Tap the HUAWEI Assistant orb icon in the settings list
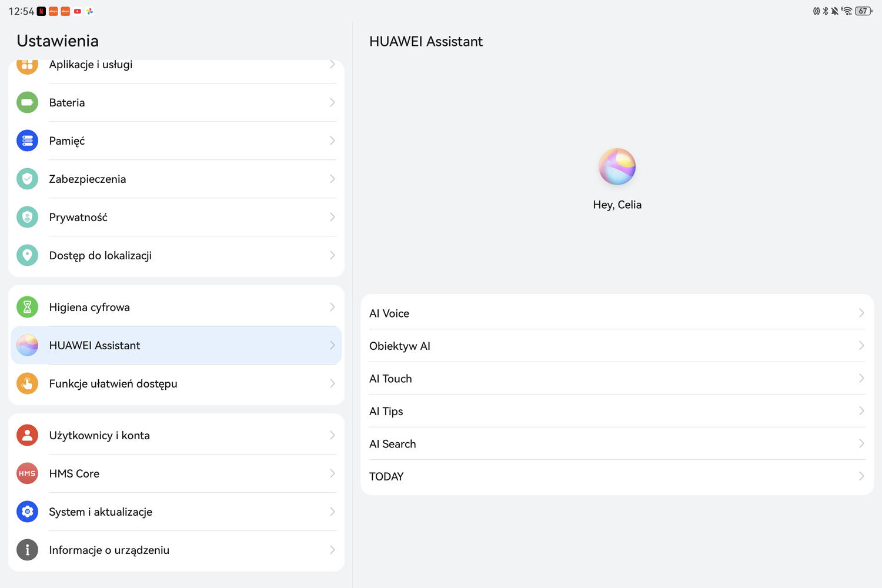The width and height of the screenshot is (882, 588). (x=27, y=345)
